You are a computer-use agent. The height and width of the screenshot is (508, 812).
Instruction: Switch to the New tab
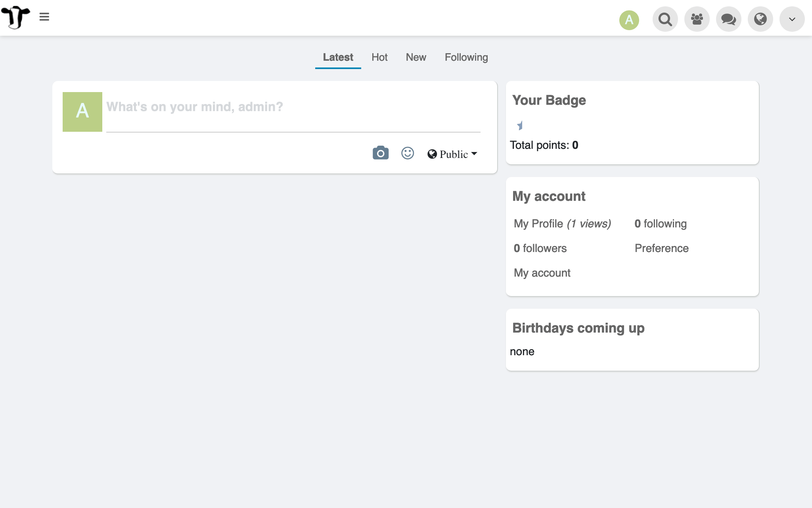point(416,58)
